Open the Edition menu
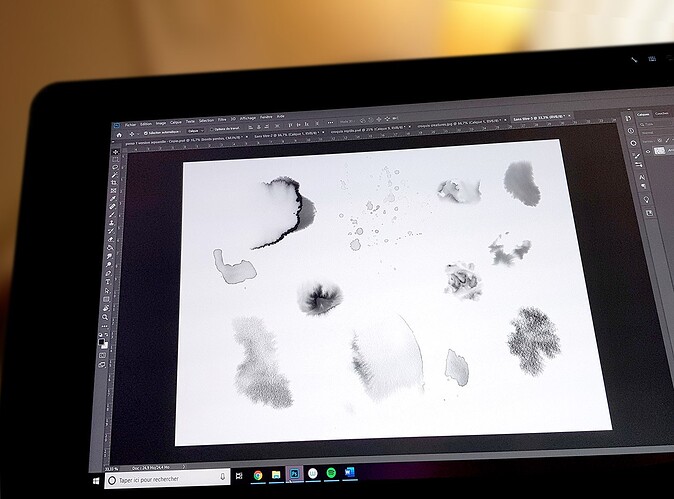674x499 pixels. (146, 124)
